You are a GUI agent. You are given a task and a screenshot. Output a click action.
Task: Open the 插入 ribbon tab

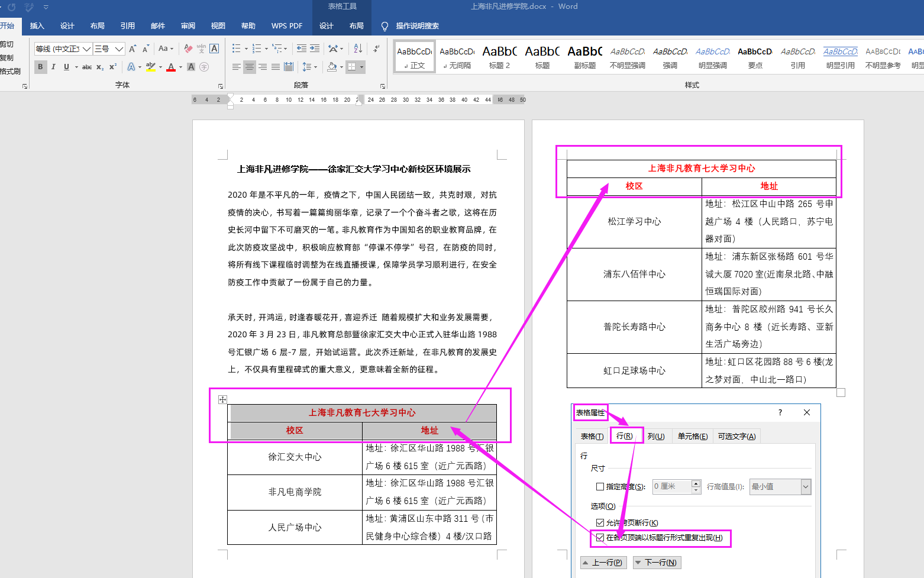pyautogui.click(x=37, y=26)
